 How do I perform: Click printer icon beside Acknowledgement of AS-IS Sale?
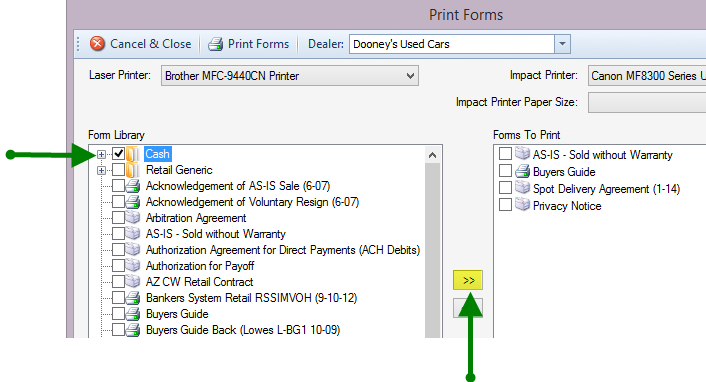point(133,186)
